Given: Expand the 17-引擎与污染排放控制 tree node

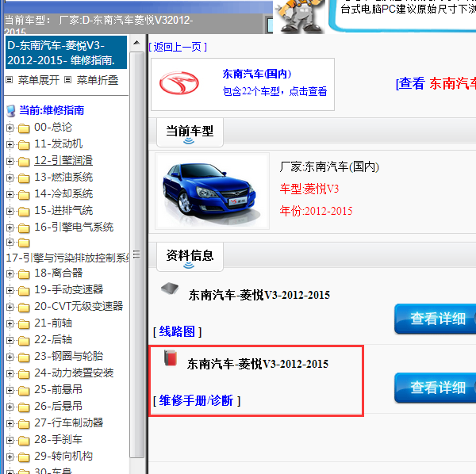Looking at the screenshot, I should pos(10,242).
